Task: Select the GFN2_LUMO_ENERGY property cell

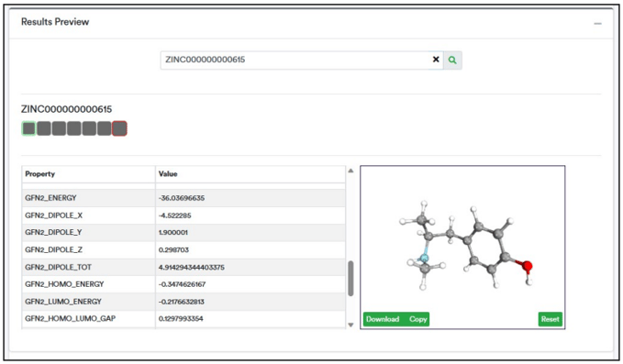Action: click(x=89, y=302)
